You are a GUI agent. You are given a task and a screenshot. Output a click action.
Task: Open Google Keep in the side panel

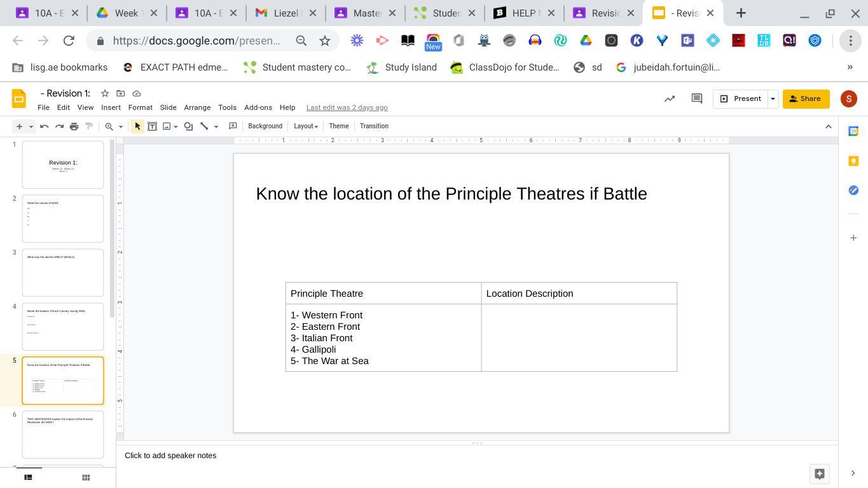pos(853,161)
